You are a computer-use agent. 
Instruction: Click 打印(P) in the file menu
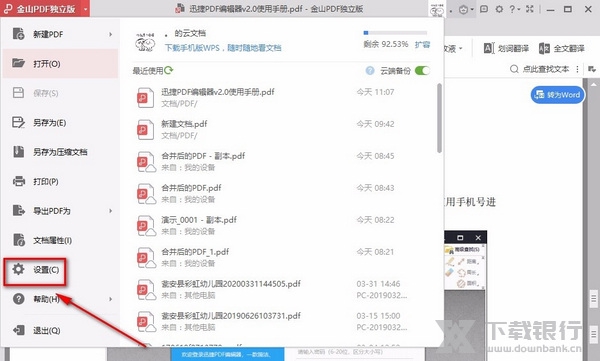click(60, 181)
